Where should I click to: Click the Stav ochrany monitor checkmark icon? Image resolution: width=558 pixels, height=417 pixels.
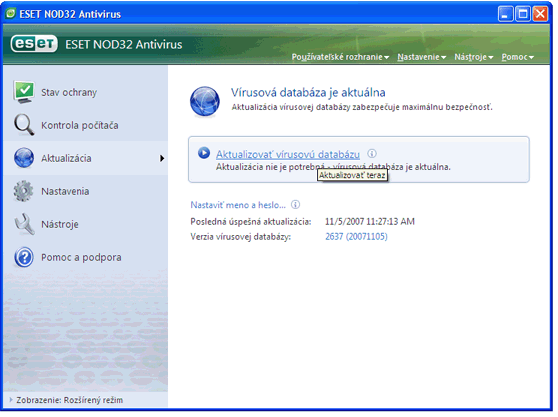pyautogui.click(x=24, y=92)
